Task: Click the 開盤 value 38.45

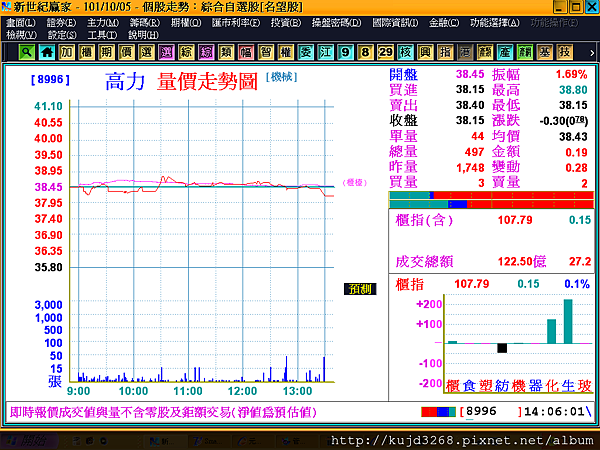Action: coord(470,74)
